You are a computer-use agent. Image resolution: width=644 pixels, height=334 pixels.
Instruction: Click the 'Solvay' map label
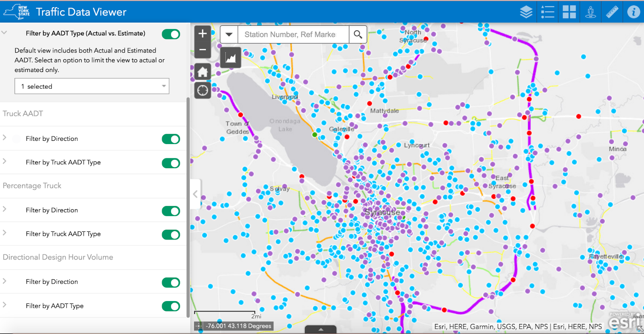[x=280, y=189]
